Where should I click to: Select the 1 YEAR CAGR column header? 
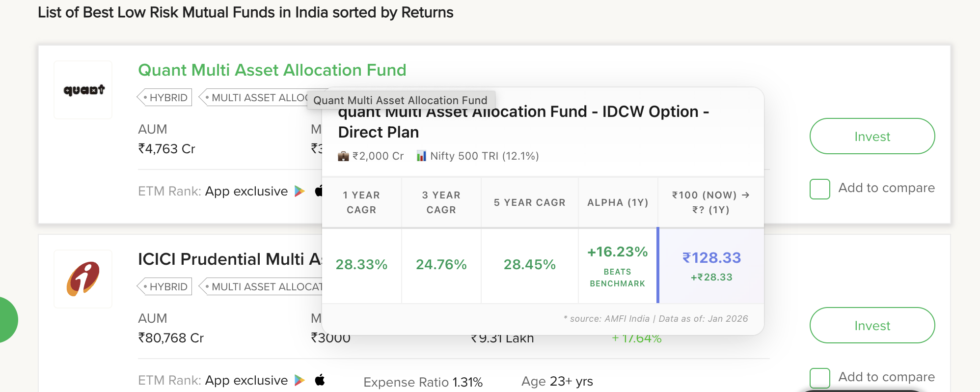[x=361, y=202]
